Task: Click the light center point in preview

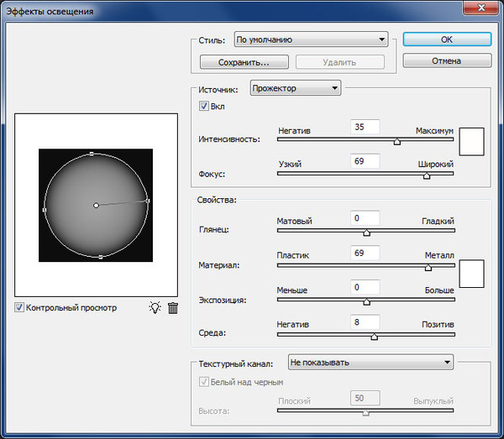Action: tap(96, 205)
